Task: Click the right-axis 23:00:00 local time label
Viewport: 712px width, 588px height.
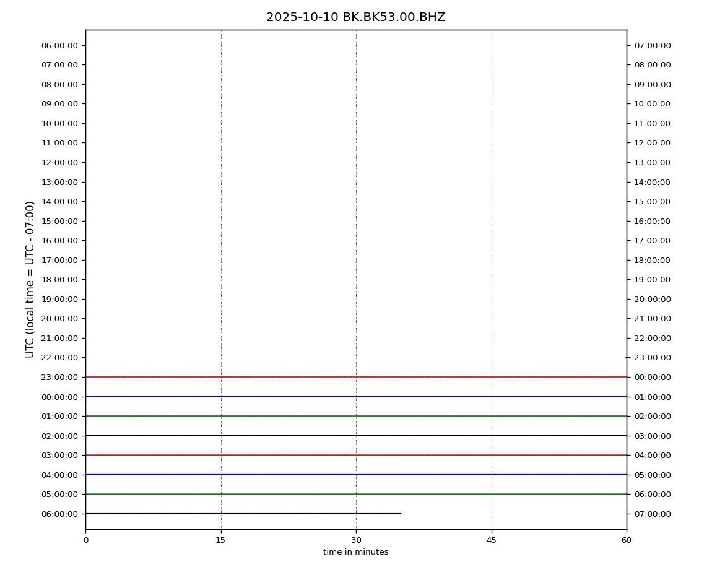Action: (x=652, y=357)
